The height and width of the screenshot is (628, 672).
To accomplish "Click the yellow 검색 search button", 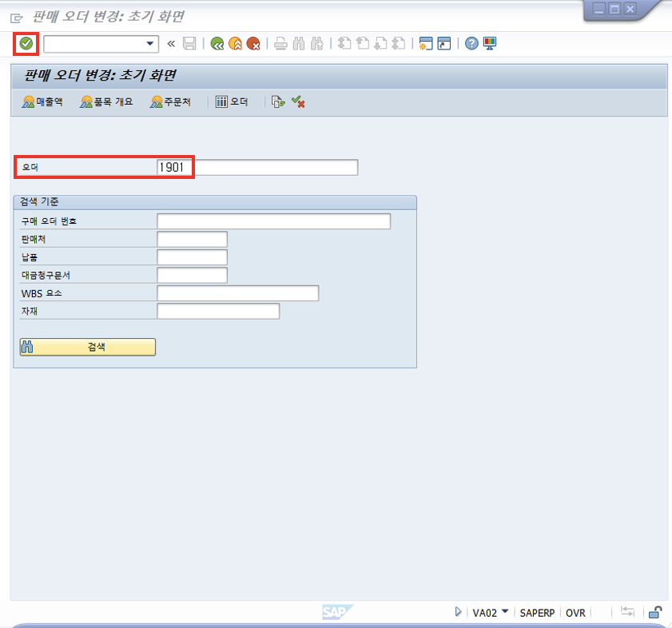I will click(x=87, y=347).
